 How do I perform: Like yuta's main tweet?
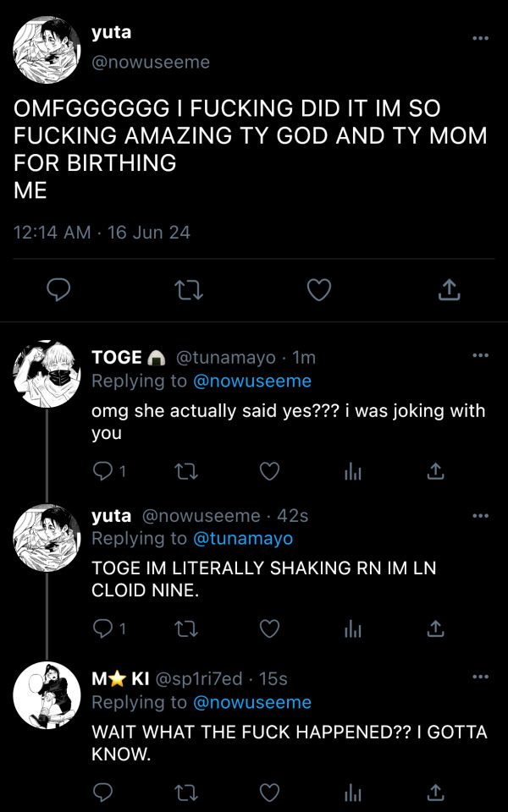(x=318, y=291)
